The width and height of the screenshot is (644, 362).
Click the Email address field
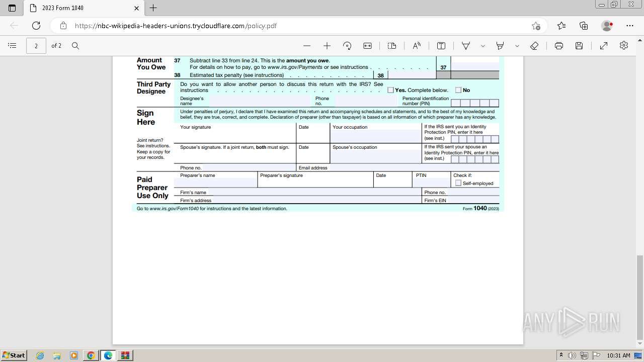click(x=413, y=167)
